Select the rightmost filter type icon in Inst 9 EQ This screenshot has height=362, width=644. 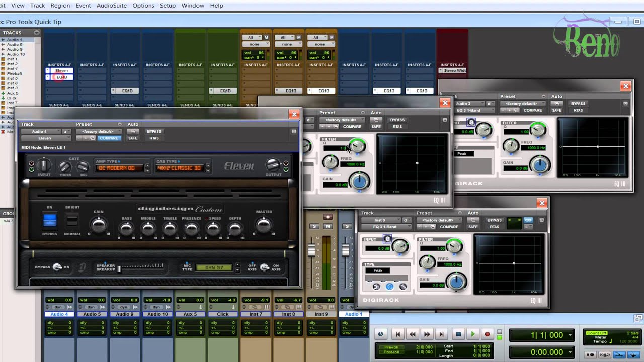click(x=403, y=287)
